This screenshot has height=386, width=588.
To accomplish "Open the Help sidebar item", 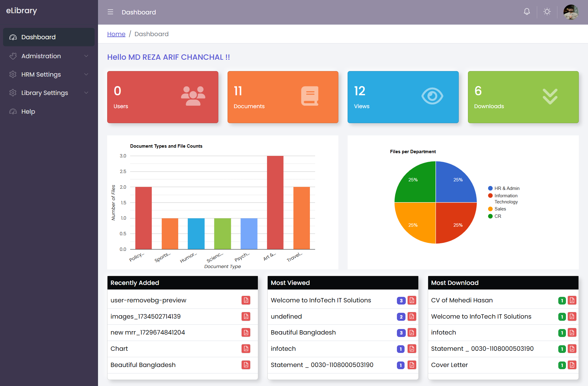I will tap(28, 112).
